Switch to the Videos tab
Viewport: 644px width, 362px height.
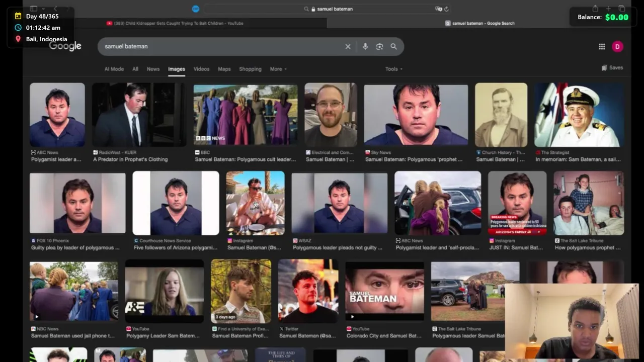click(201, 69)
